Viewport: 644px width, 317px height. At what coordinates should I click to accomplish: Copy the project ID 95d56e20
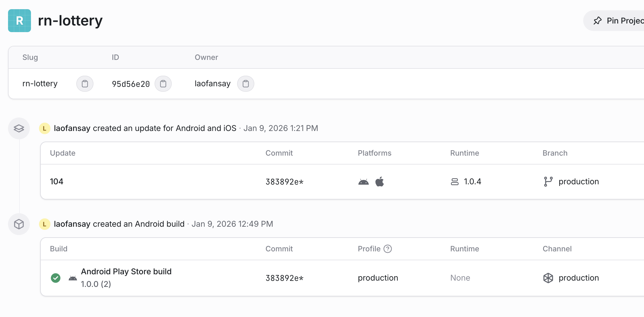[163, 84]
